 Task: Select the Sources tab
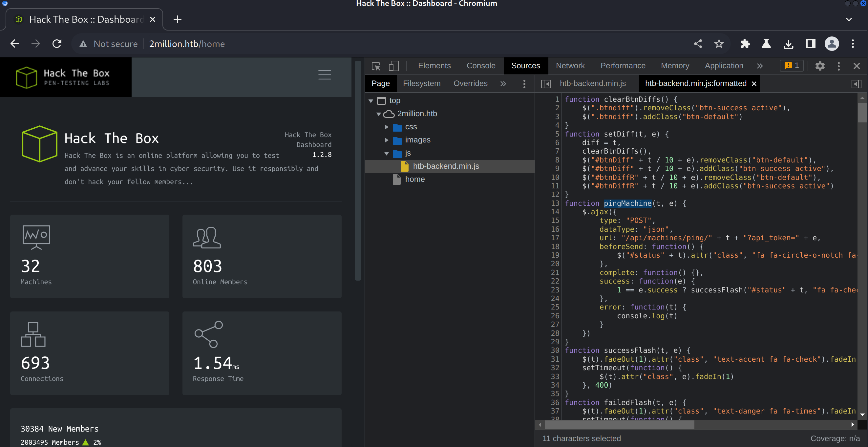(526, 66)
